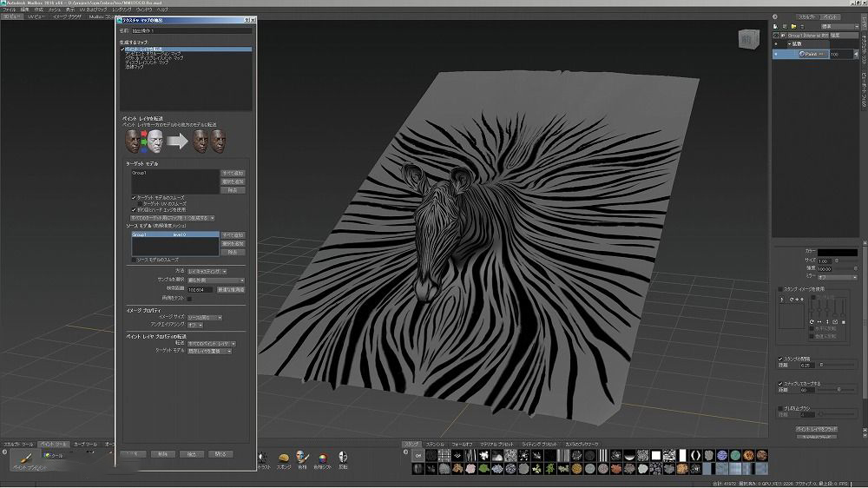Select the Hue Shift (色相シフト) tool
868x488 pixels.
322,458
